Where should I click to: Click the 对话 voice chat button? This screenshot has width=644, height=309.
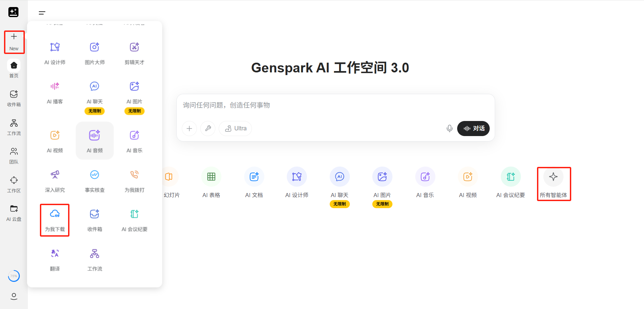coord(473,128)
